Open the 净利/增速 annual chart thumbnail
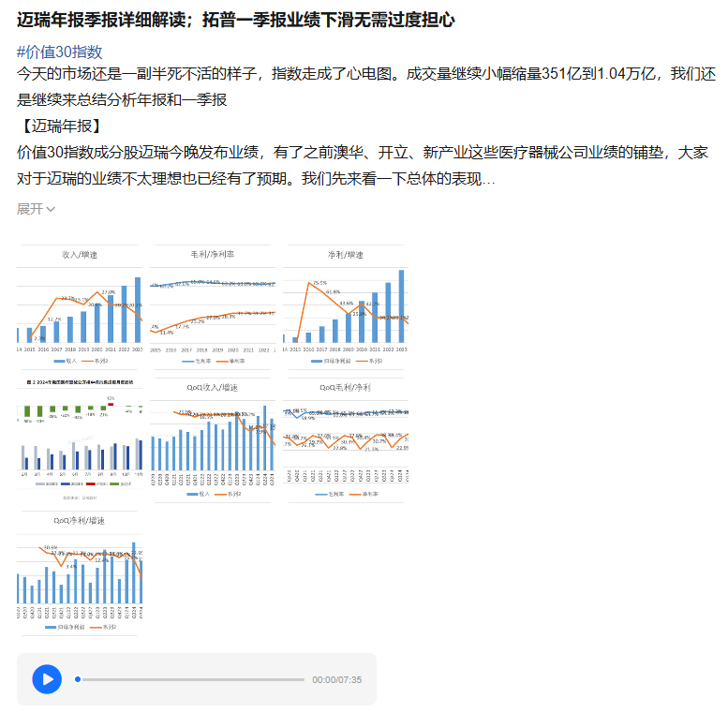The height and width of the screenshot is (713, 728). [x=346, y=305]
